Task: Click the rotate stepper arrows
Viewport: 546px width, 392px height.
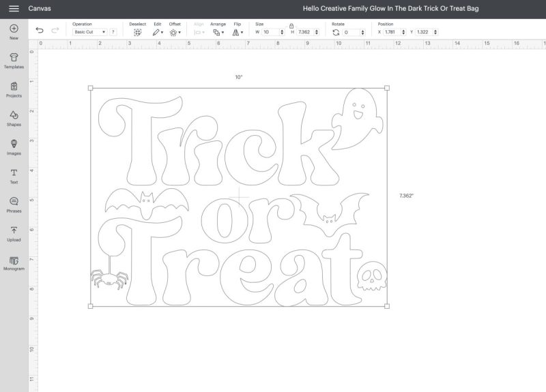Action: coord(363,32)
